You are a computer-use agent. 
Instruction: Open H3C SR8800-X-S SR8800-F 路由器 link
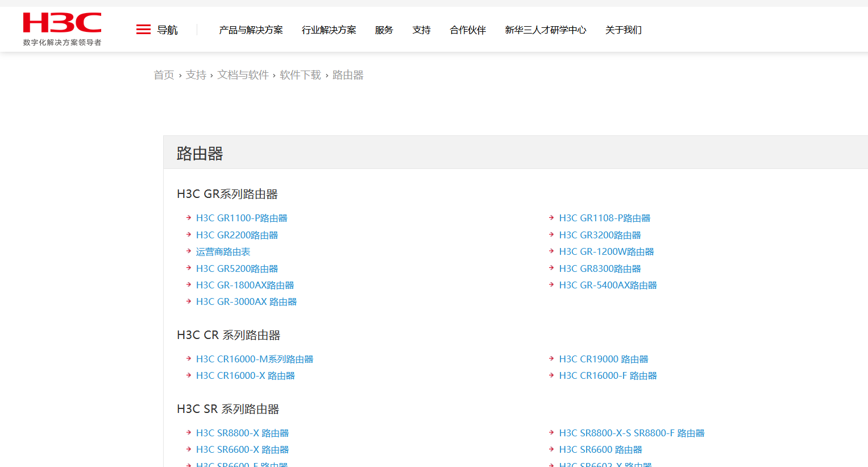point(632,433)
